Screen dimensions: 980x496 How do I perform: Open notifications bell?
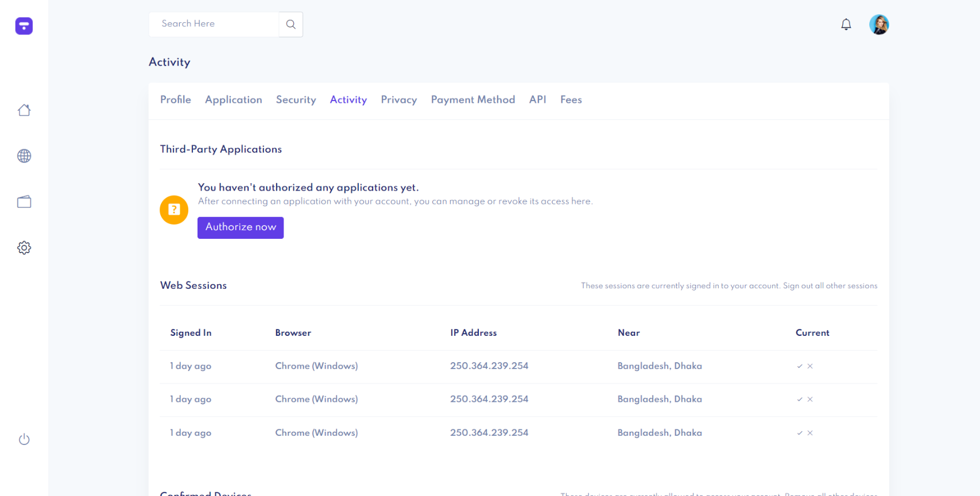[x=846, y=25]
